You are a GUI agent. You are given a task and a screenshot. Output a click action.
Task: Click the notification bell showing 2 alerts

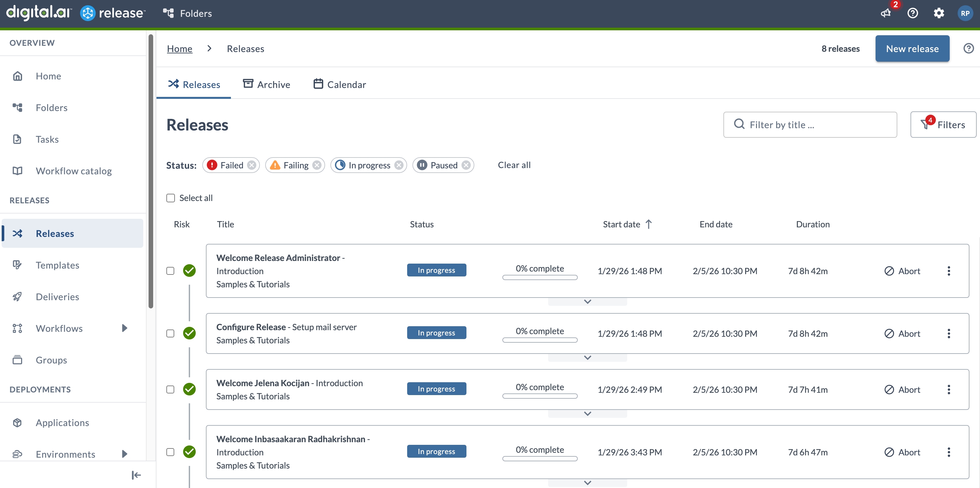coord(886,13)
